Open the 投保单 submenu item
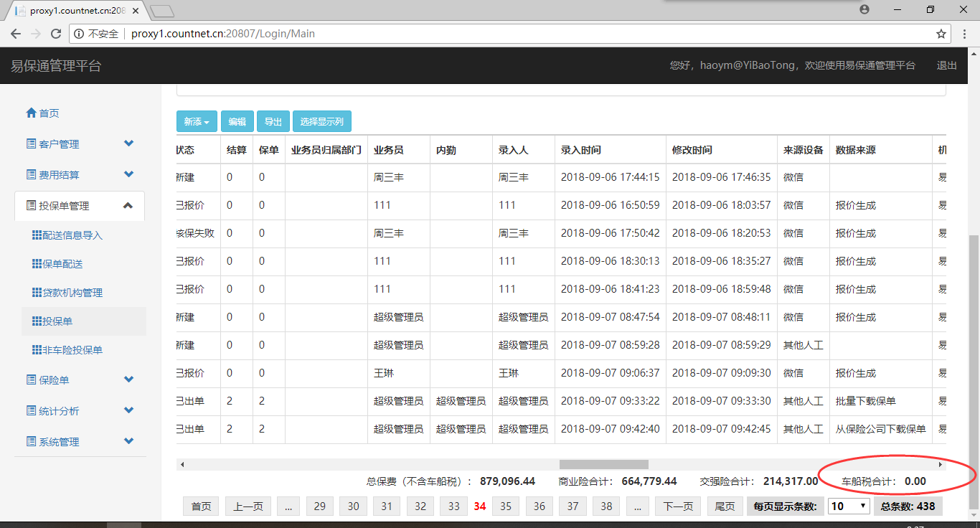This screenshot has height=528, width=980. (57, 321)
